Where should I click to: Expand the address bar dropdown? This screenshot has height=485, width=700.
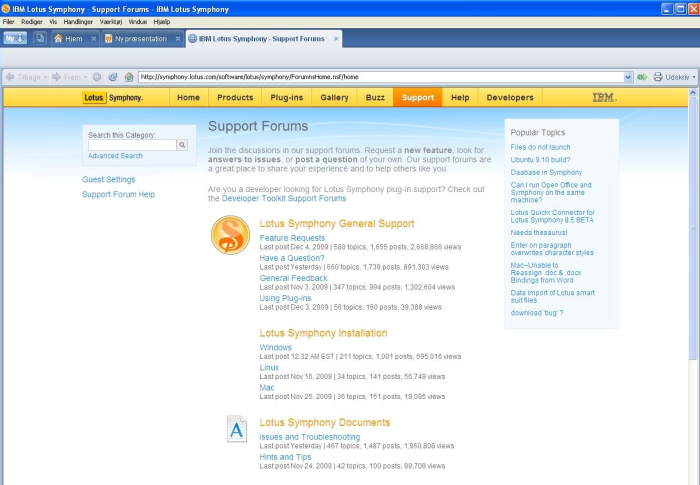(628, 77)
